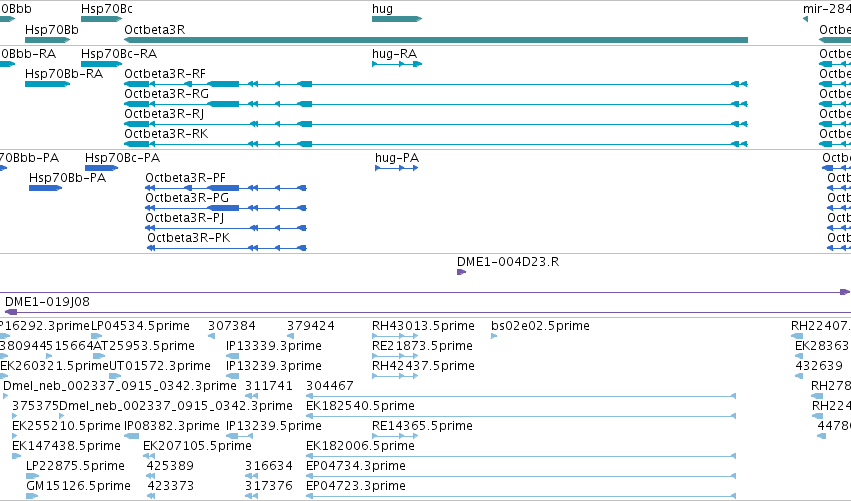Click the bs02e02.5prime EST
This screenshot has height=501, width=851.
pyautogui.click(x=494, y=336)
